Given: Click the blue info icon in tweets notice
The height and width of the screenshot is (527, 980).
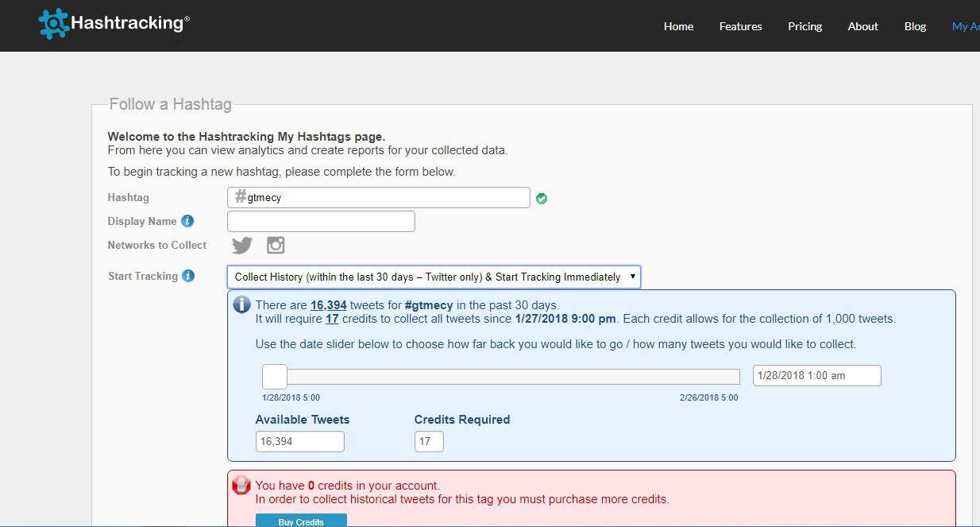Looking at the screenshot, I should point(241,305).
